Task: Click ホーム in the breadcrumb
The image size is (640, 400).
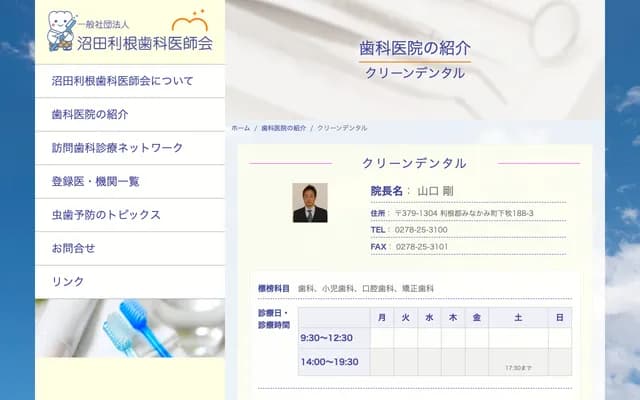Action: point(241,129)
